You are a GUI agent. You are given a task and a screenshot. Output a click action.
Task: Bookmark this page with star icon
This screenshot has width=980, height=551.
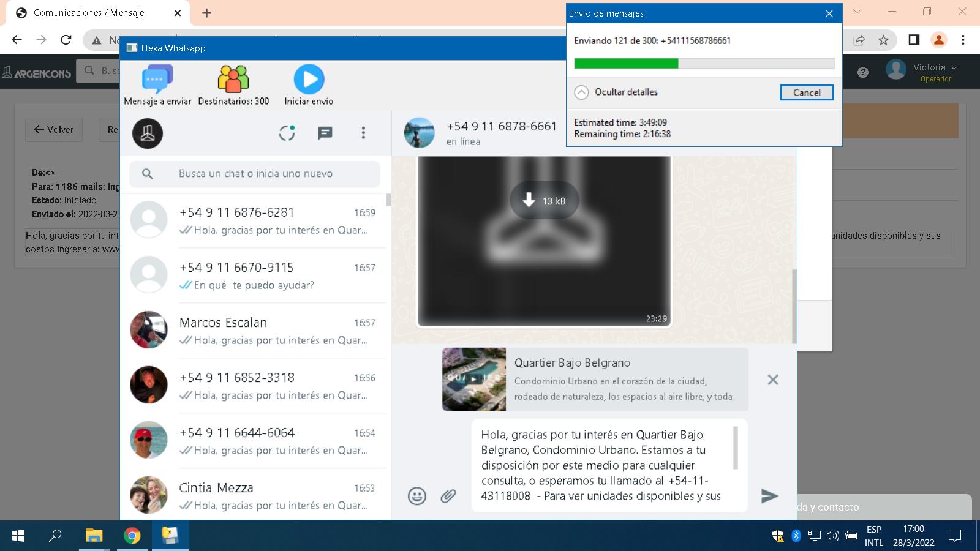[x=883, y=40]
